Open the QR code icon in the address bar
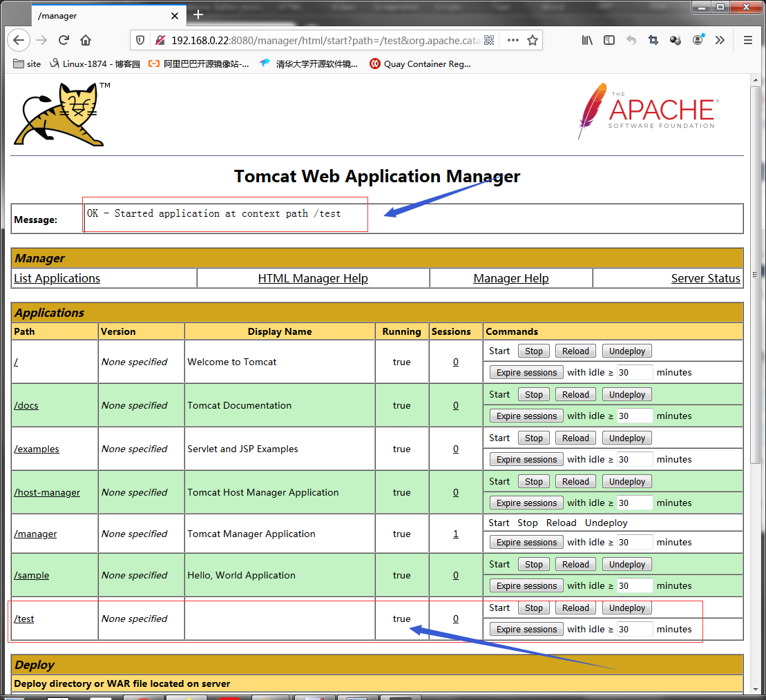766x700 pixels. click(489, 40)
